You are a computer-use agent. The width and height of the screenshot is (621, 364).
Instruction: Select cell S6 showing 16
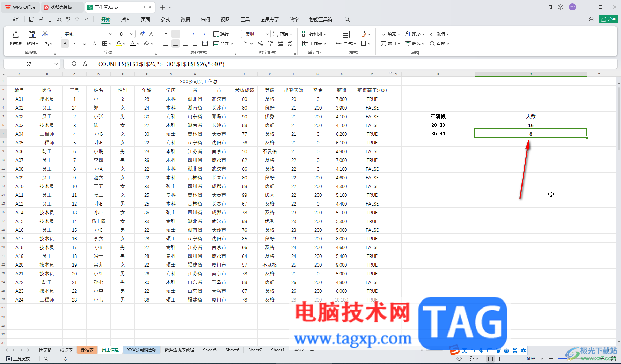[x=531, y=125]
